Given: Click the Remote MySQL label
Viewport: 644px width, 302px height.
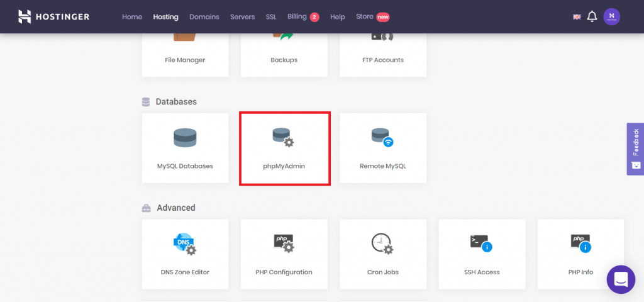Looking at the screenshot, I should 383,166.
